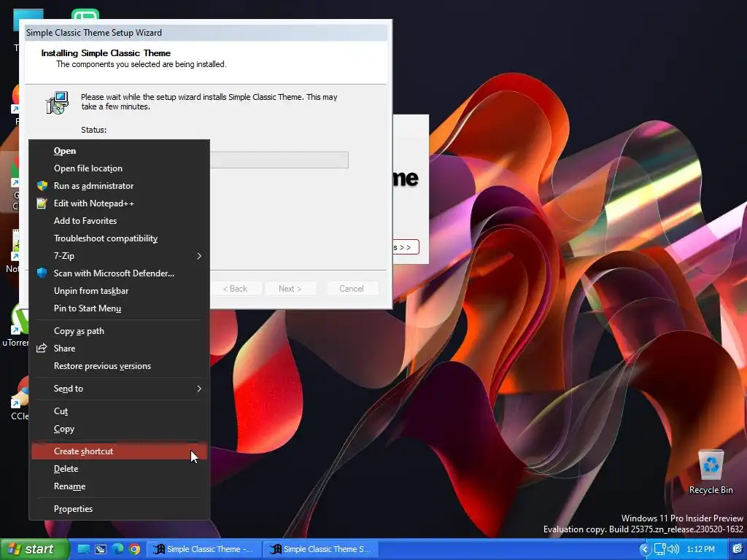Open Properties from the context menu
The image size is (747, 560).
119,508
